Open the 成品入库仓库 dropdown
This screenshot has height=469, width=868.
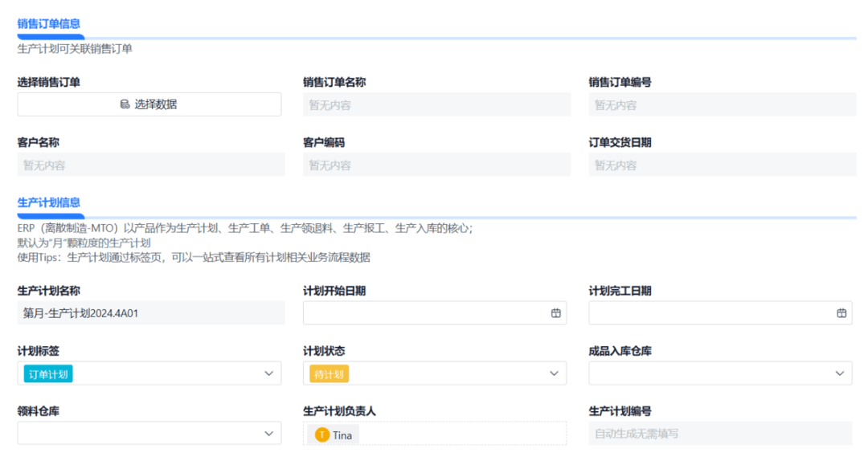(x=720, y=373)
